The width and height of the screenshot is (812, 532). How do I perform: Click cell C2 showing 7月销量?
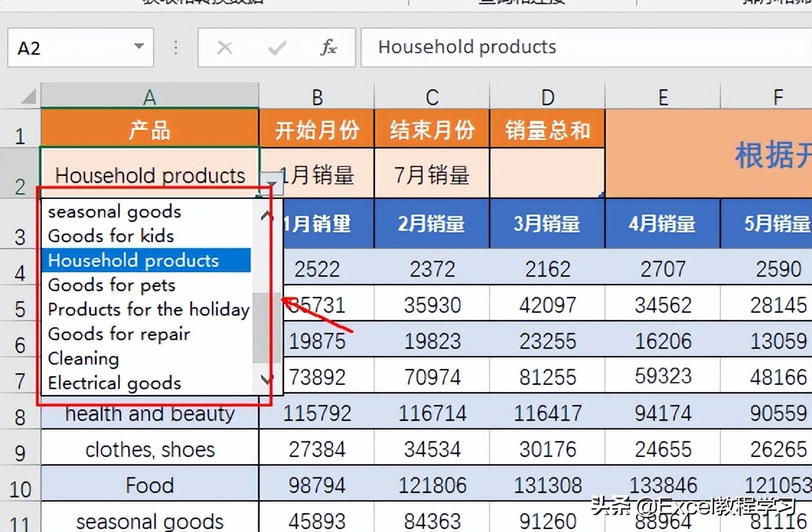[x=432, y=173]
